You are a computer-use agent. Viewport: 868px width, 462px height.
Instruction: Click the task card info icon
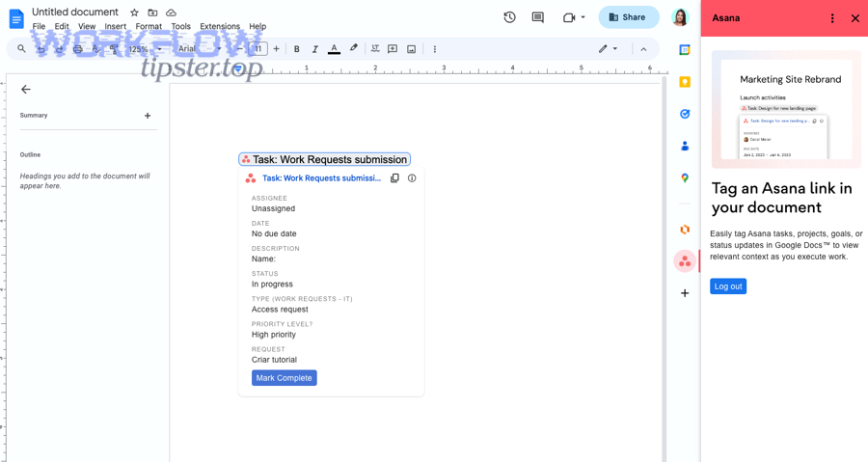[412, 178]
